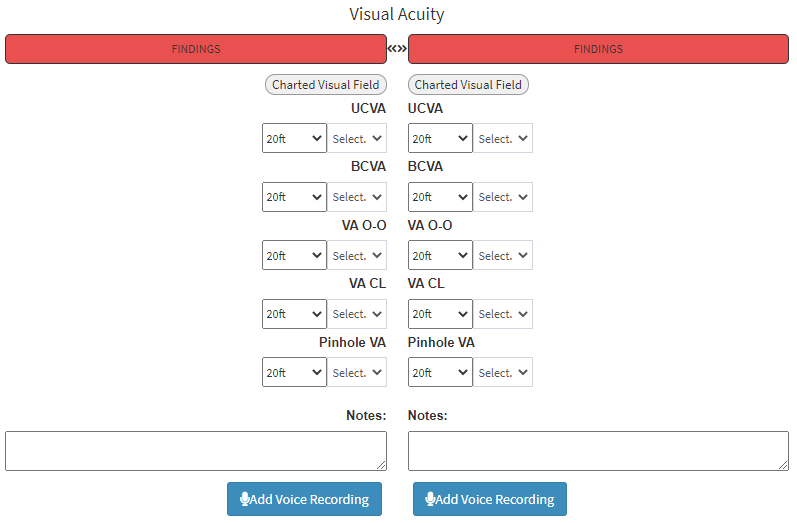This screenshot has height=523, width=797.
Task: Click microphone icon on left voice recording
Action: (x=245, y=499)
